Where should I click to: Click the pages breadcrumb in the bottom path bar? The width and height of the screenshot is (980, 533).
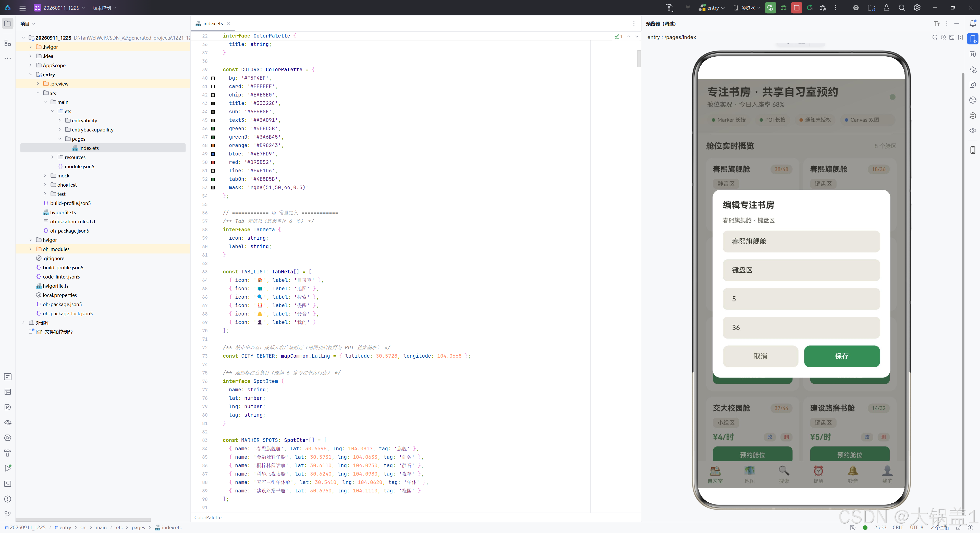[138, 527]
